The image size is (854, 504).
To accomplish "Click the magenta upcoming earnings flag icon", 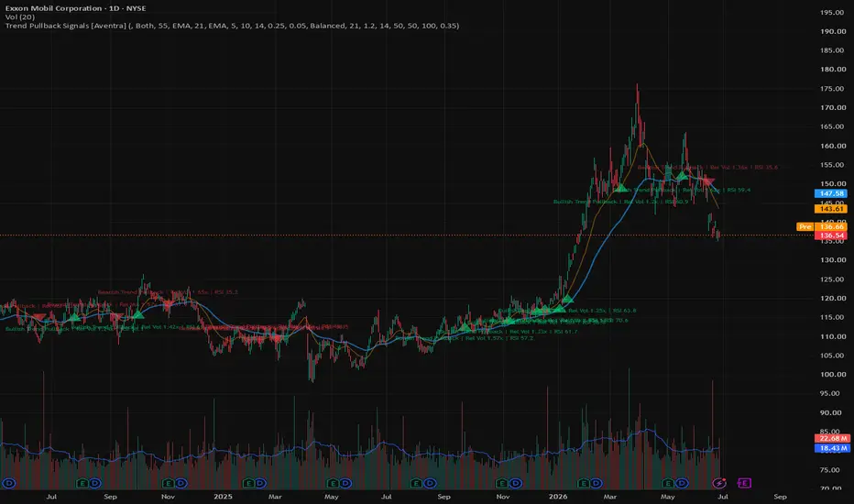I will point(745,483).
